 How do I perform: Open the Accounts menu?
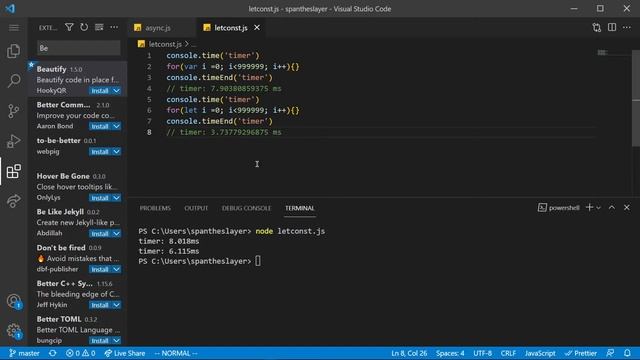(13, 302)
